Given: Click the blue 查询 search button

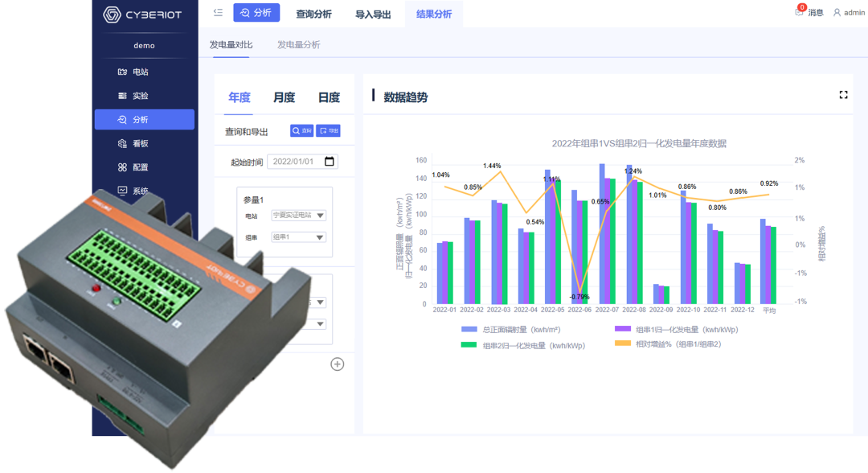Looking at the screenshot, I should pyautogui.click(x=301, y=130).
